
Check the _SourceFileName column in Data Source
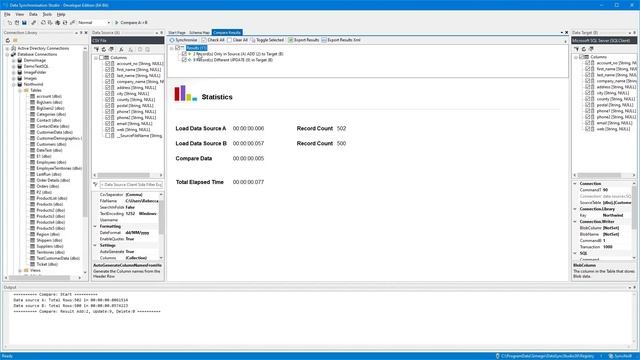[108, 136]
